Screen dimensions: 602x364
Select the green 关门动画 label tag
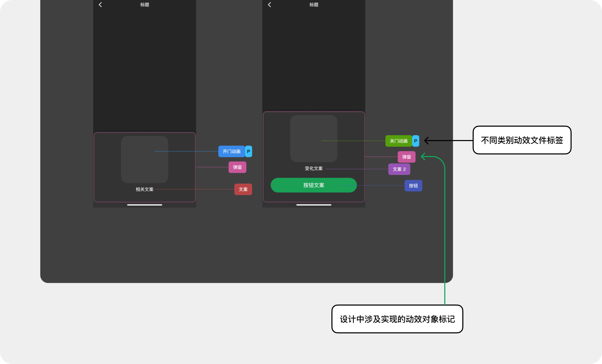tap(398, 141)
